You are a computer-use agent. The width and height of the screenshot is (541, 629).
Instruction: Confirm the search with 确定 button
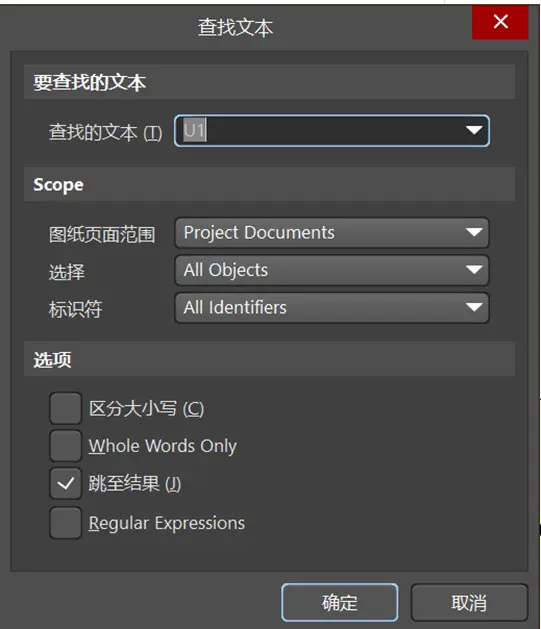point(340,603)
